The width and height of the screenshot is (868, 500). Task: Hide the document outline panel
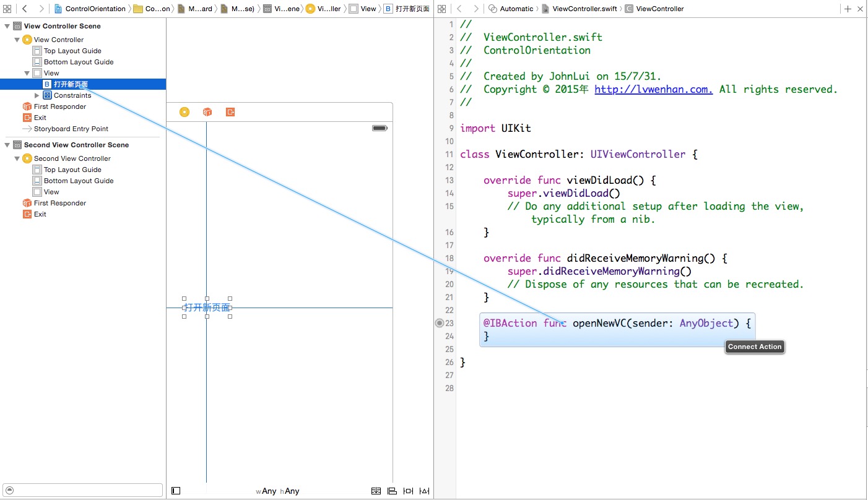[x=176, y=491]
